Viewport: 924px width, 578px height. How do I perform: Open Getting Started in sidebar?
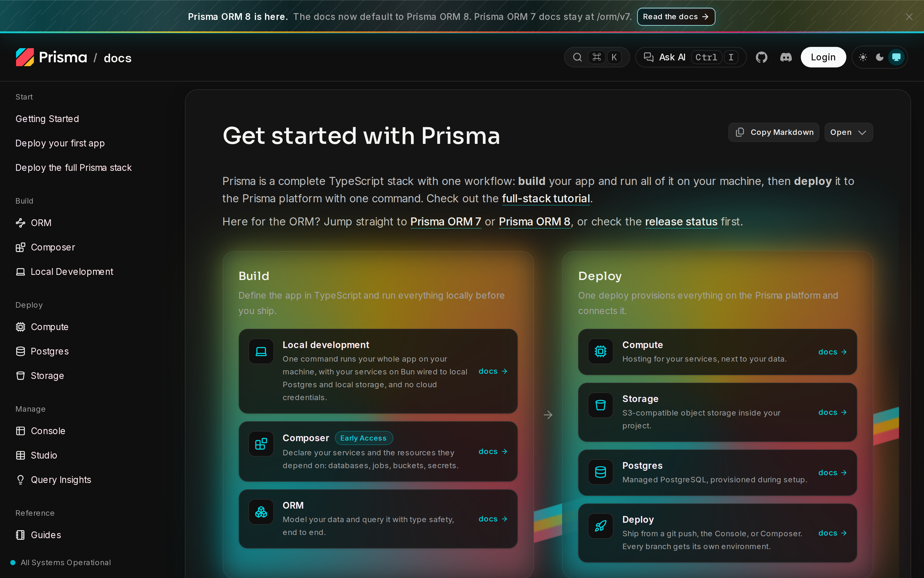pyautogui.click(x=47, y=119)
